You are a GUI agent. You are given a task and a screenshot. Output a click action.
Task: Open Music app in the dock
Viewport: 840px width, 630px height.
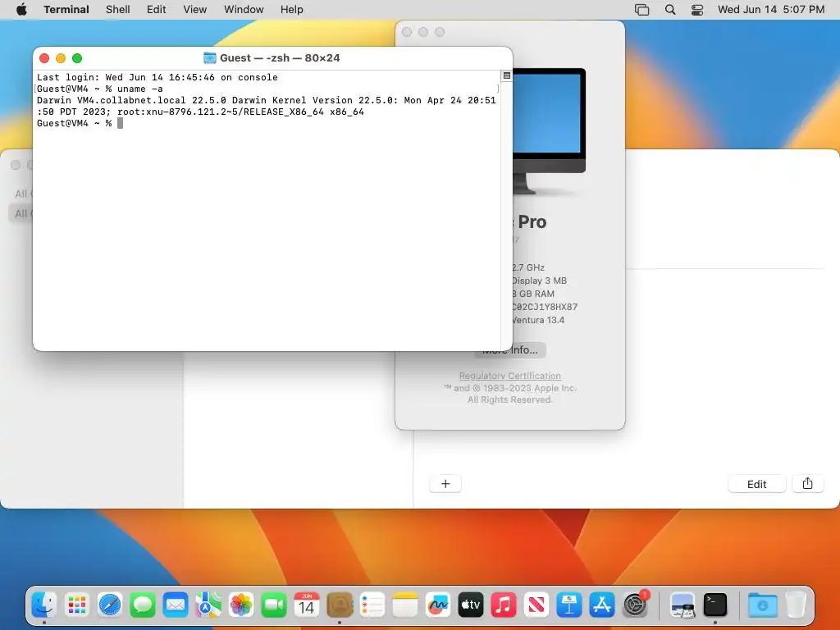pos(504,605)
